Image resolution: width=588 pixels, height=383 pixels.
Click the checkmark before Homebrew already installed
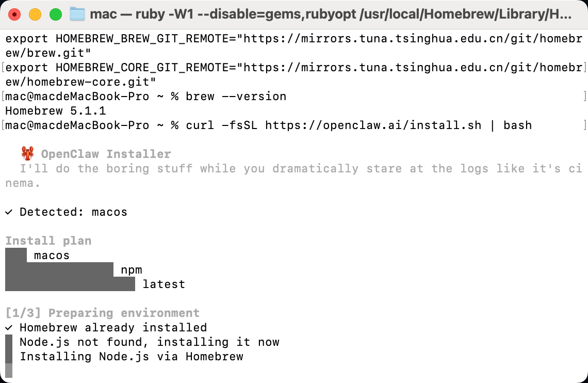click(x=9, y=328)
